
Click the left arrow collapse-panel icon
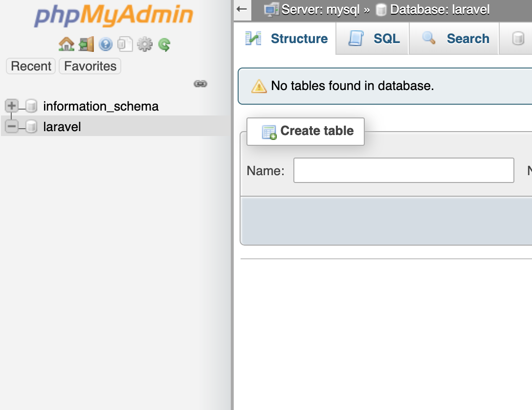tap(242, 9)
